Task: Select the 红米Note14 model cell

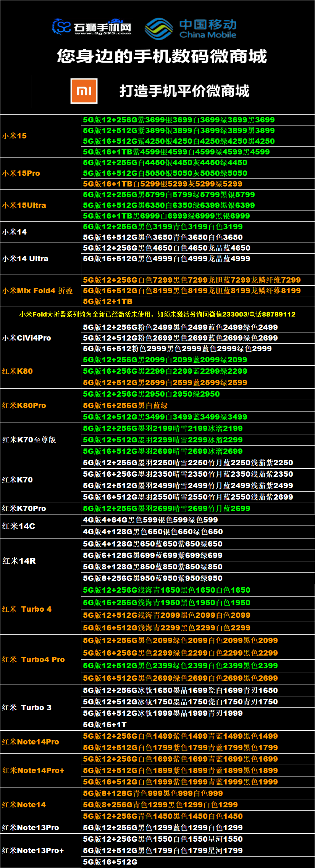Action: [40, 805]
